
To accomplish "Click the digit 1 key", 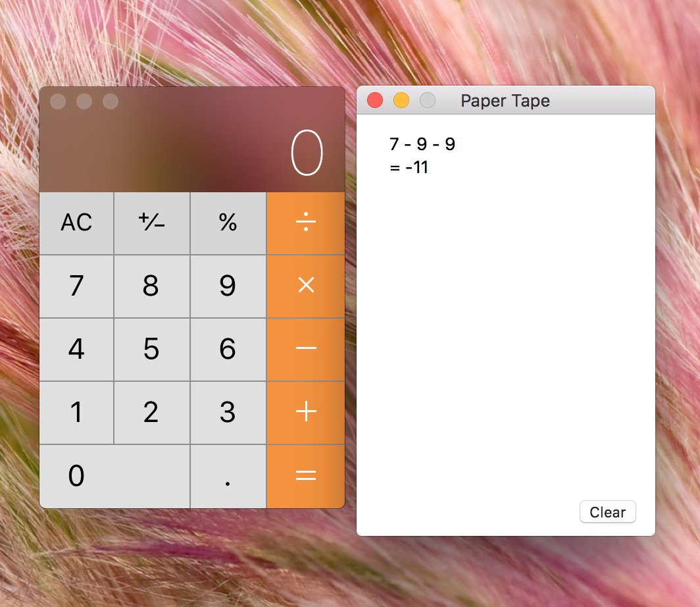I will click(x=76, y=412).
